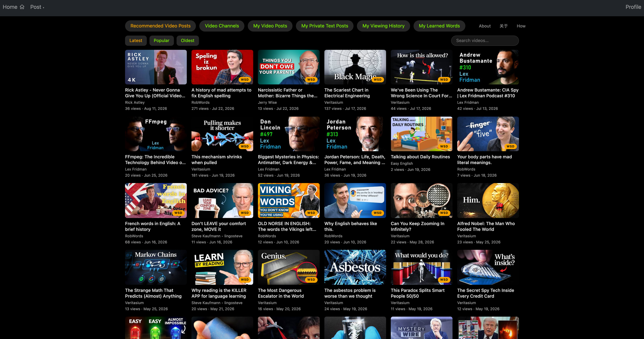The image size is (644, 339).
Task: Click WSD badge on Black Magic thumbnail
Action: tap(378, 80)
